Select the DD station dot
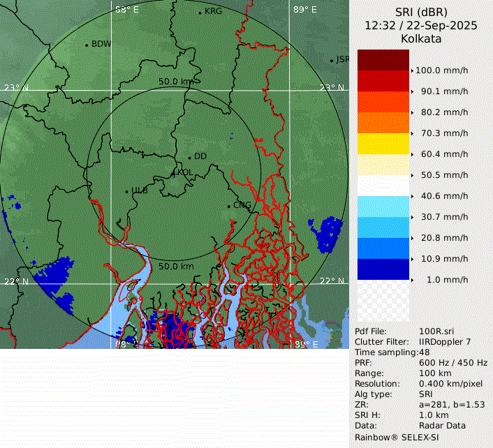Viewport: 493px width, 448px height. pyautogui.click(x=189, y=157)
